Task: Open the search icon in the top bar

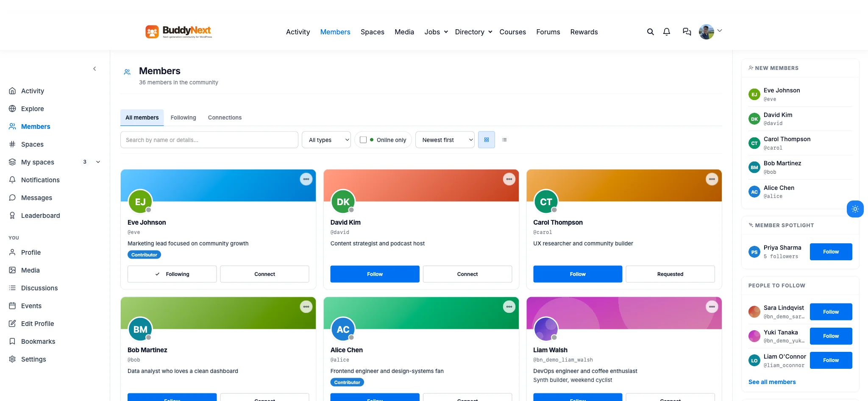Action: tap(650, 32)
